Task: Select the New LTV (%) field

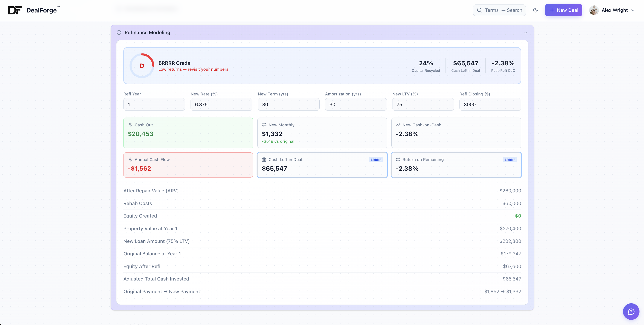Action: point(423,105)
